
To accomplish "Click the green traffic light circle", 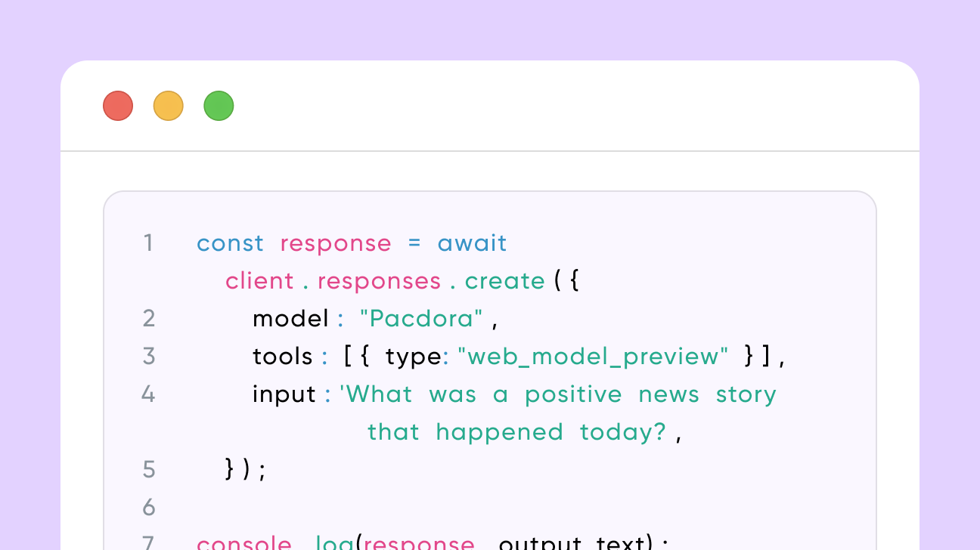I will click(219, 106).
